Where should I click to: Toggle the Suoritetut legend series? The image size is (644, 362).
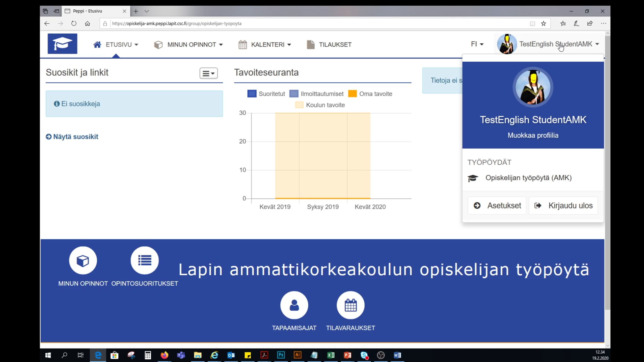[266, 94]
